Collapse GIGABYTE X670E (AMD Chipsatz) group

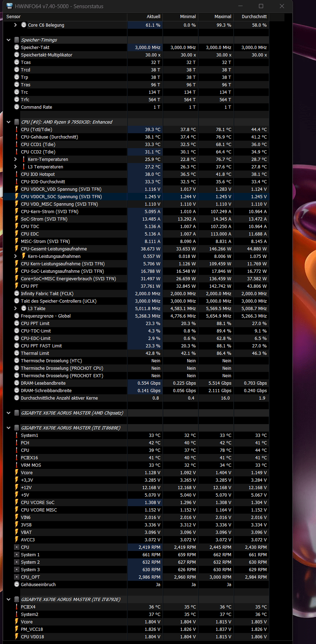click(9, 413)
